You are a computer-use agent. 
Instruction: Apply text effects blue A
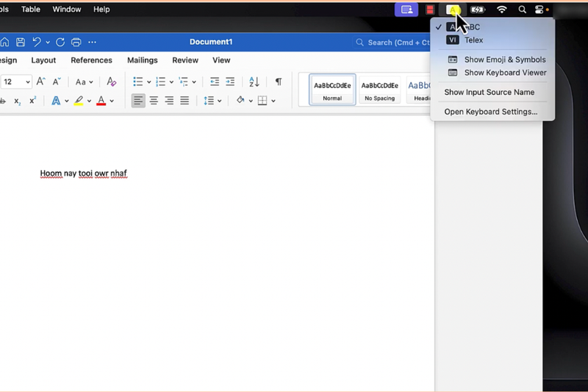56,101
